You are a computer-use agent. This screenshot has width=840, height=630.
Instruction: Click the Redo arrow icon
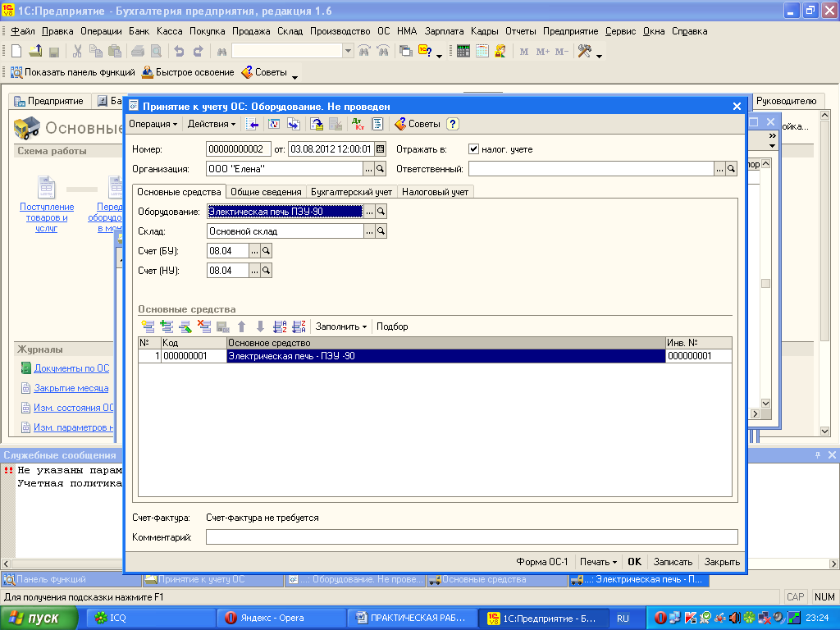pos(199,52)
